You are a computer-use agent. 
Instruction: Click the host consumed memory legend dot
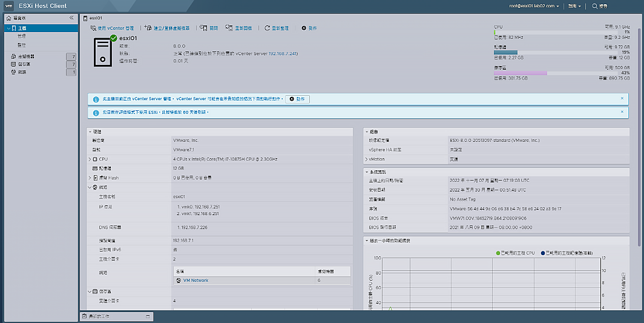pyautogui.click(x=543, y=253)
